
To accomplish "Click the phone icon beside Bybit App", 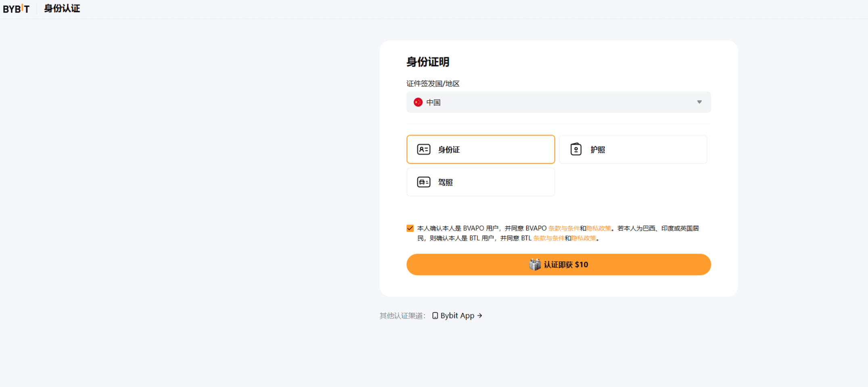I will [x=435, y=316].
